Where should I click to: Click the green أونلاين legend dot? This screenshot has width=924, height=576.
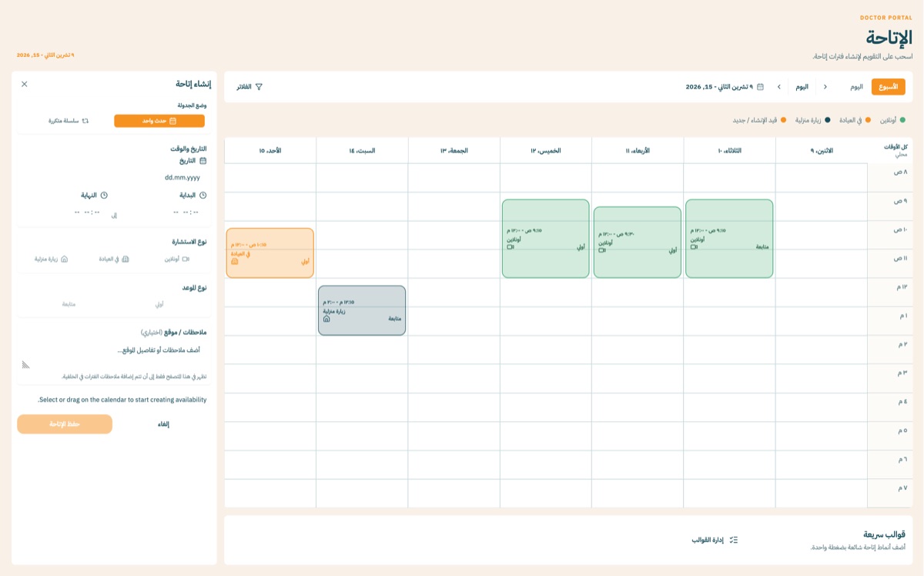pos(902,120)
